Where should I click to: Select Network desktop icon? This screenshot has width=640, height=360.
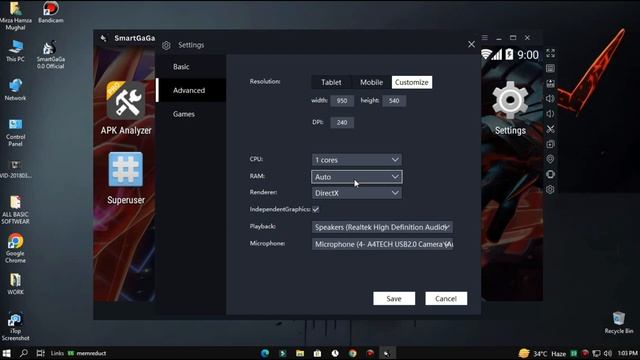click(x=15, y=90)
